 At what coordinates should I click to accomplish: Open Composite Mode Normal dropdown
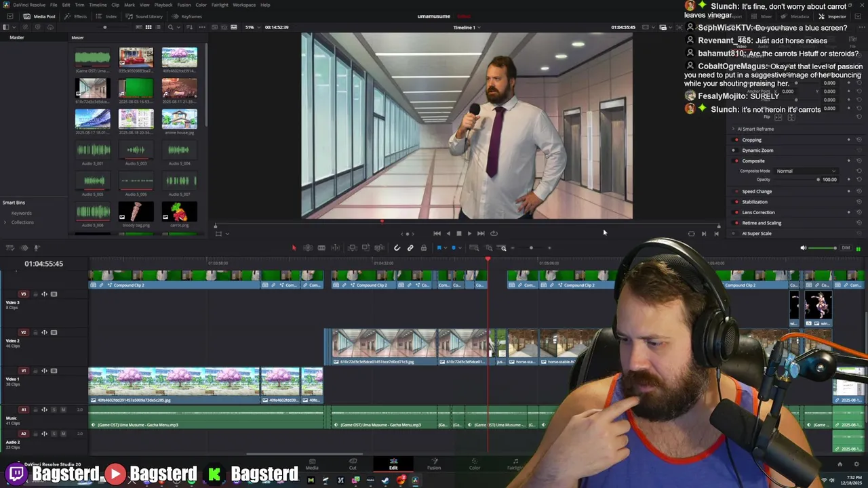pos(806,171)
